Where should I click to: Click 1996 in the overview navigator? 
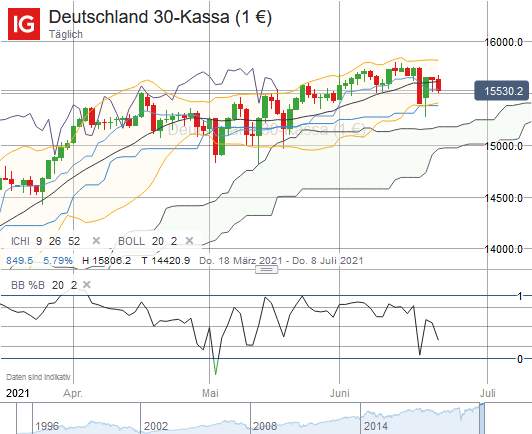[x=47, y=426]
